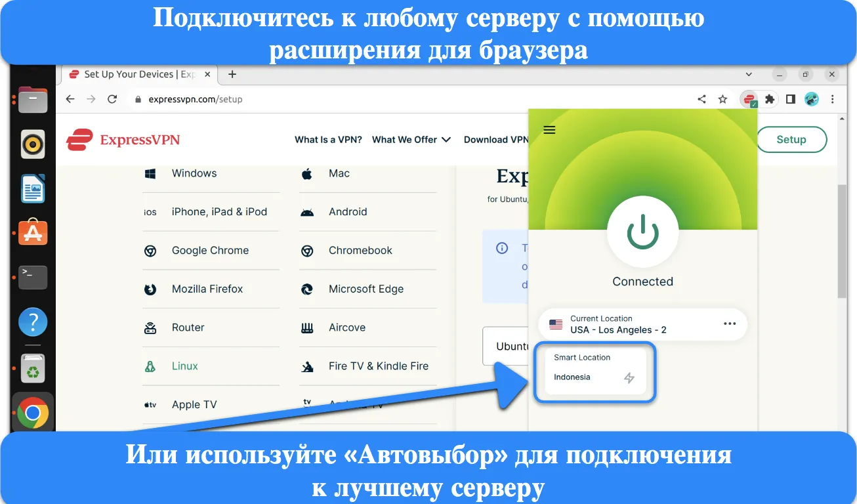
Task: Click the page's vertical scrollbar
Action: click(x=842, y=240)
